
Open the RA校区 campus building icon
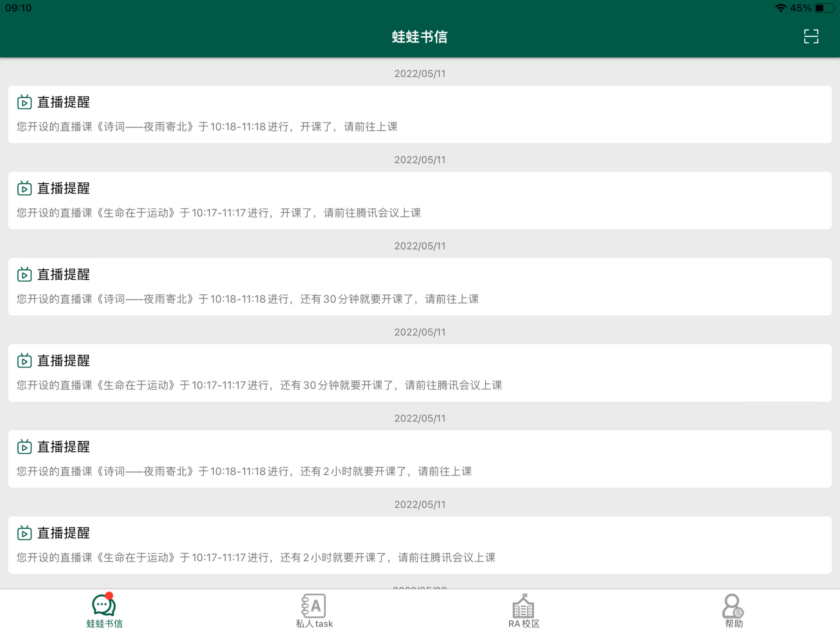click(x=523, y=606)
